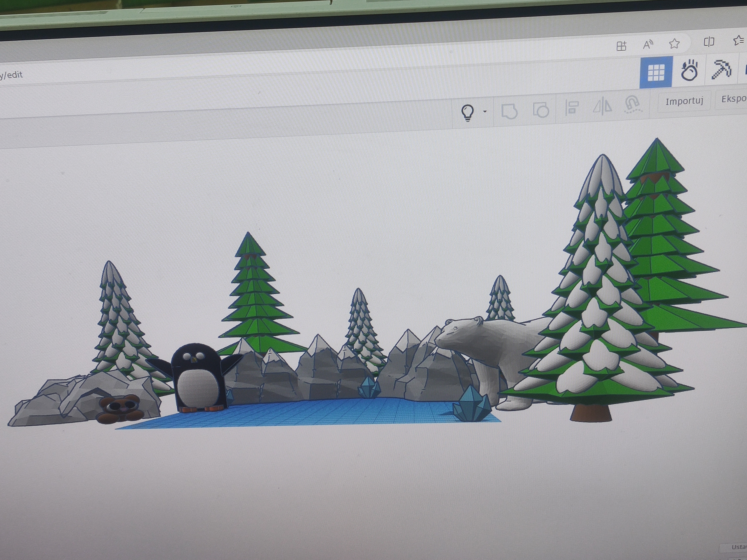Switch to 3D design grid view

(656, 73)
